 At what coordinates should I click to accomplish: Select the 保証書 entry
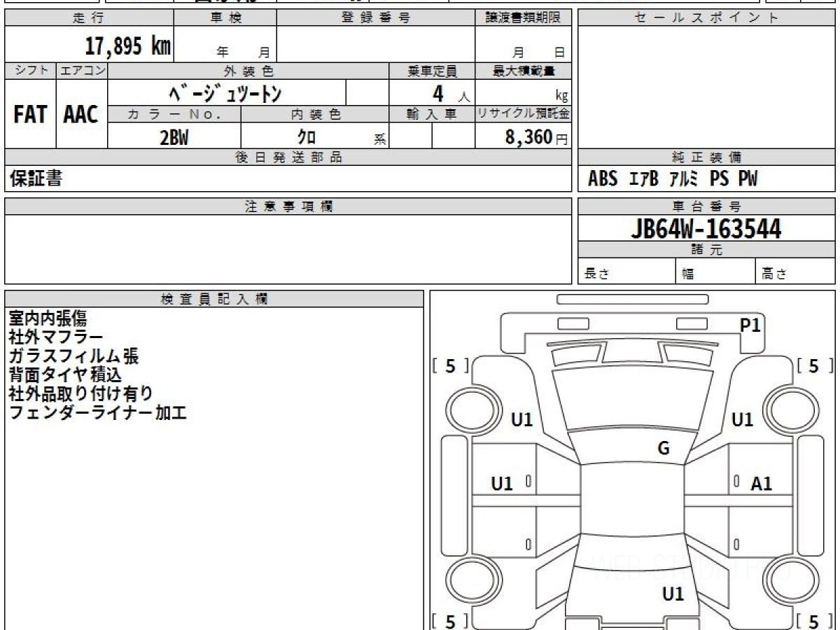click(x=36, y=178)
